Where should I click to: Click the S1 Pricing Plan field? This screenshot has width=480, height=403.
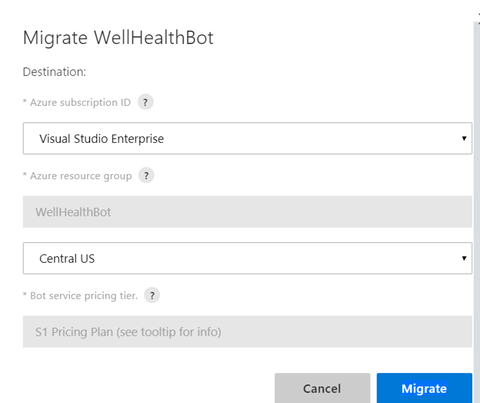[247, 332]
